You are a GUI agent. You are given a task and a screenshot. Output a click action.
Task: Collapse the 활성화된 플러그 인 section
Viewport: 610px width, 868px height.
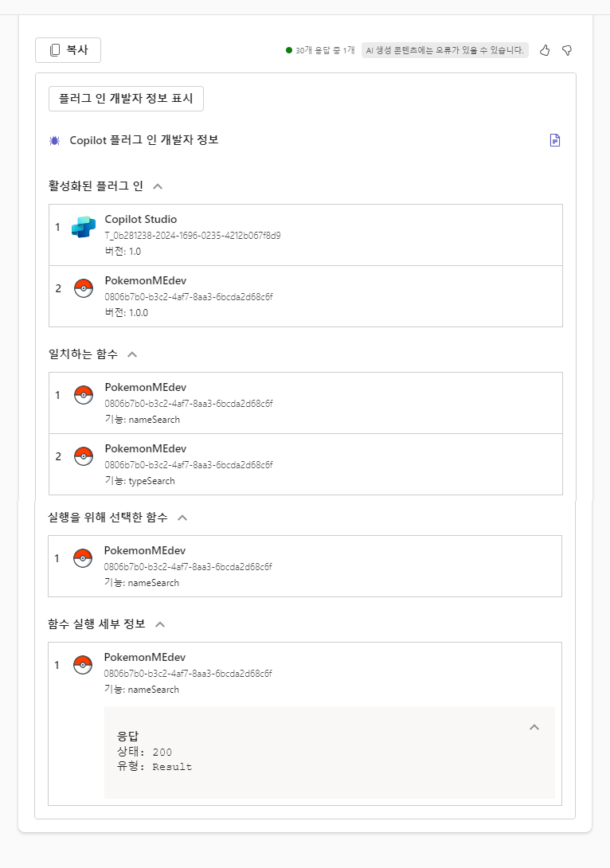pyautogui.click(x=158, y=186)
